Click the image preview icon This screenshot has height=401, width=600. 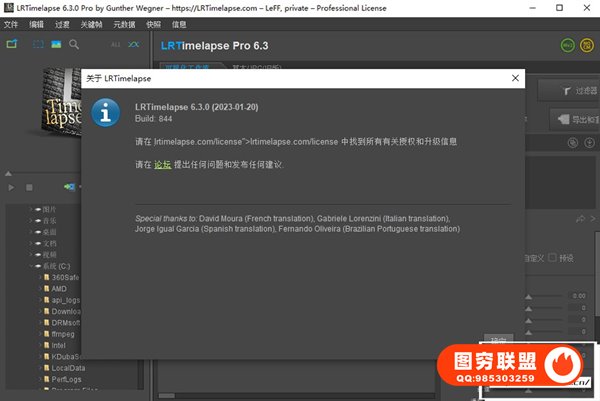click(x=56, y=45)
